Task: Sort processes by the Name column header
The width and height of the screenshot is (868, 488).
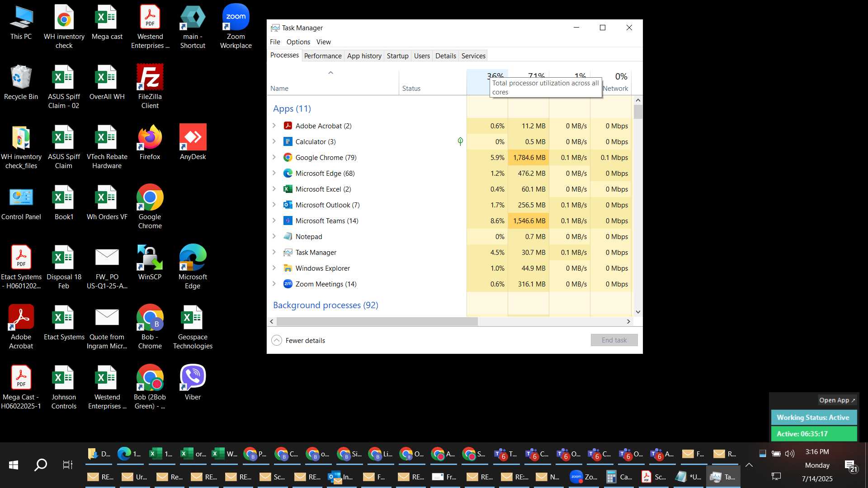Action: pos(333,83)
